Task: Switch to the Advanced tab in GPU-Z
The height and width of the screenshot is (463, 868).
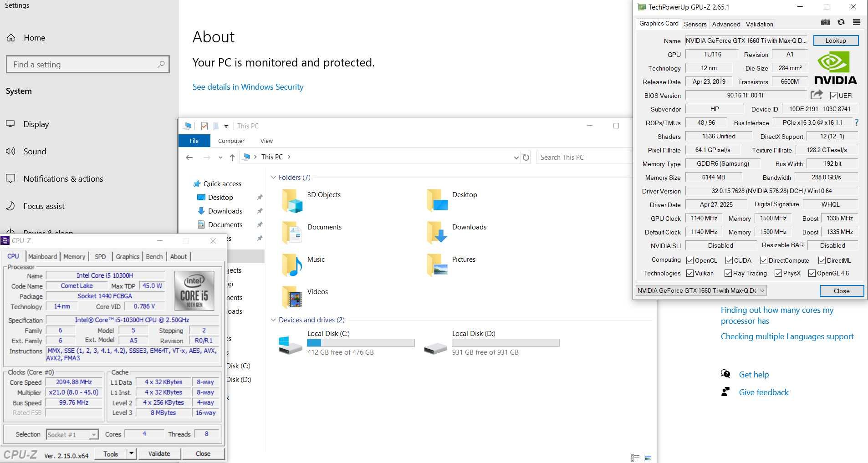Action: click(726, 24)
